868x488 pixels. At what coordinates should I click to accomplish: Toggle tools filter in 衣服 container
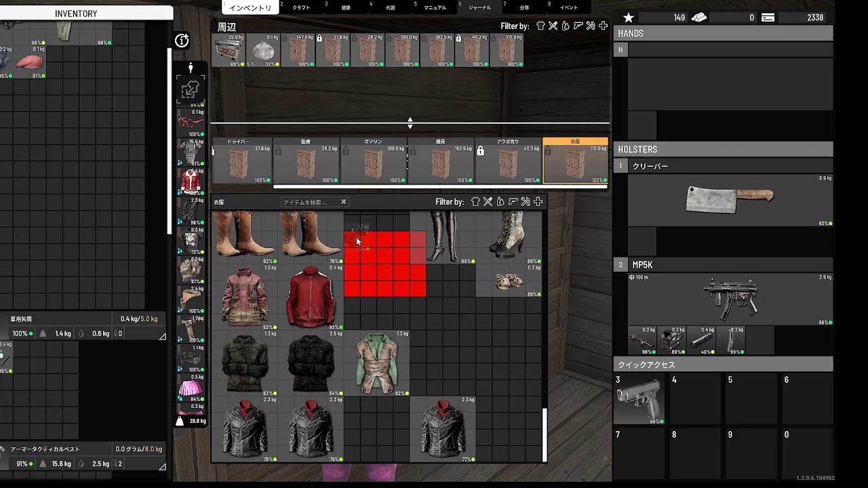click(525, 201)
